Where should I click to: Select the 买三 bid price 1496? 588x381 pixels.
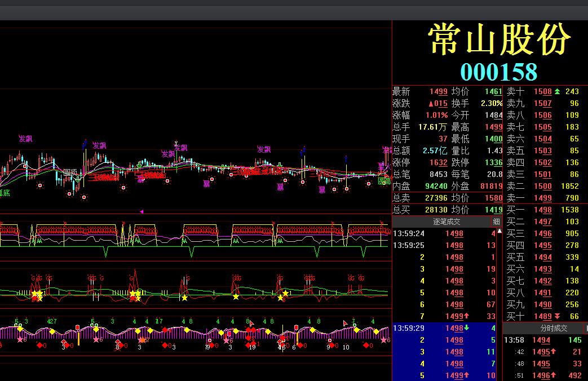543,234
